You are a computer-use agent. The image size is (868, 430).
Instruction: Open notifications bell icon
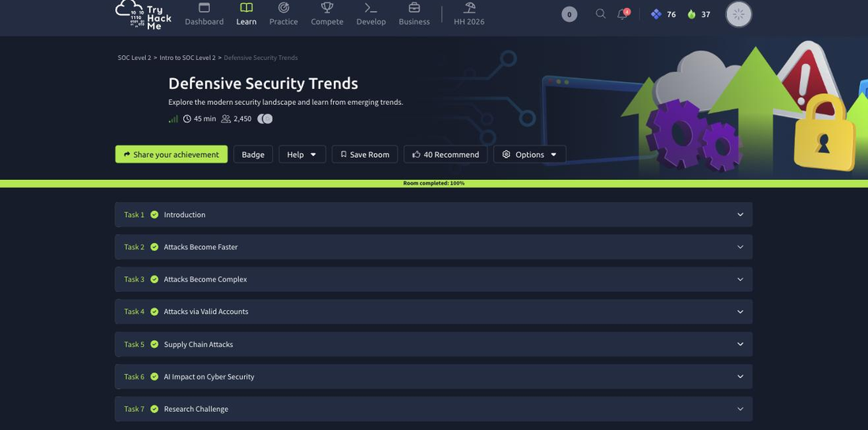[623, 14]
